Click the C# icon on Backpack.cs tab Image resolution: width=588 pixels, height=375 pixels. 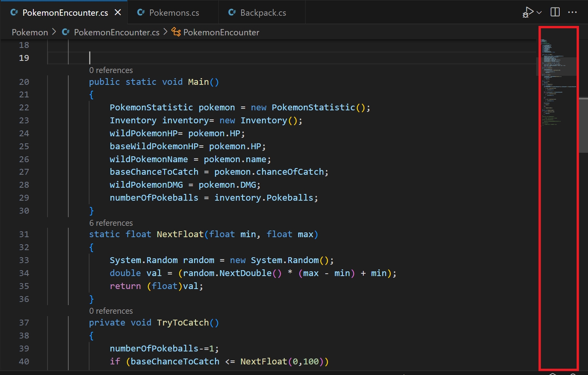coord(232,12)
